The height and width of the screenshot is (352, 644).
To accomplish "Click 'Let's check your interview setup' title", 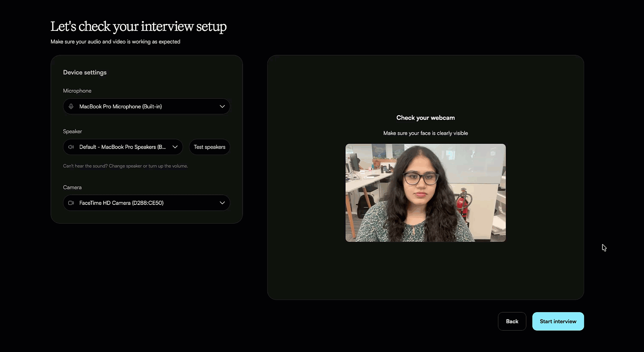I will [x=139, y=26].
